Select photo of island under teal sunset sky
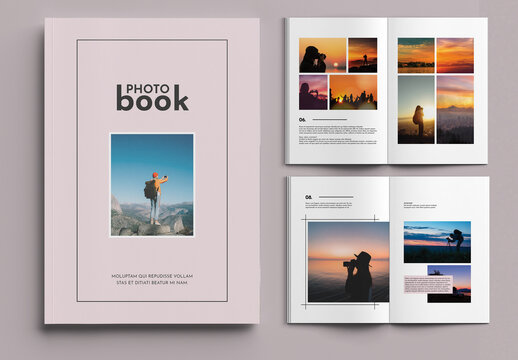Image resolution: width=518 pixels, height=360 pixels. 416,55
